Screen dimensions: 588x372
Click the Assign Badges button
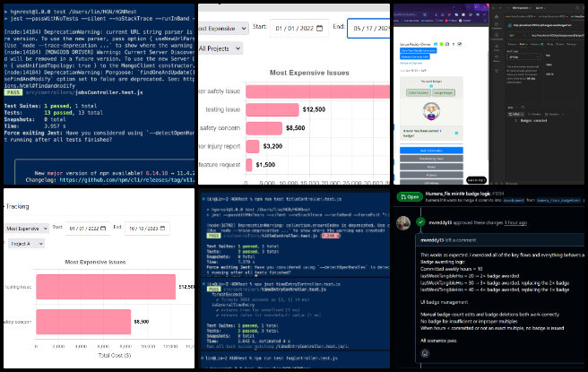(444, 92)
